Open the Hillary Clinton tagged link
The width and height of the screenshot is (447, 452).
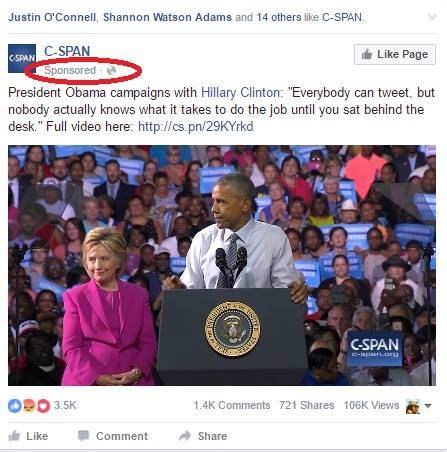click(x=240, y=92)
